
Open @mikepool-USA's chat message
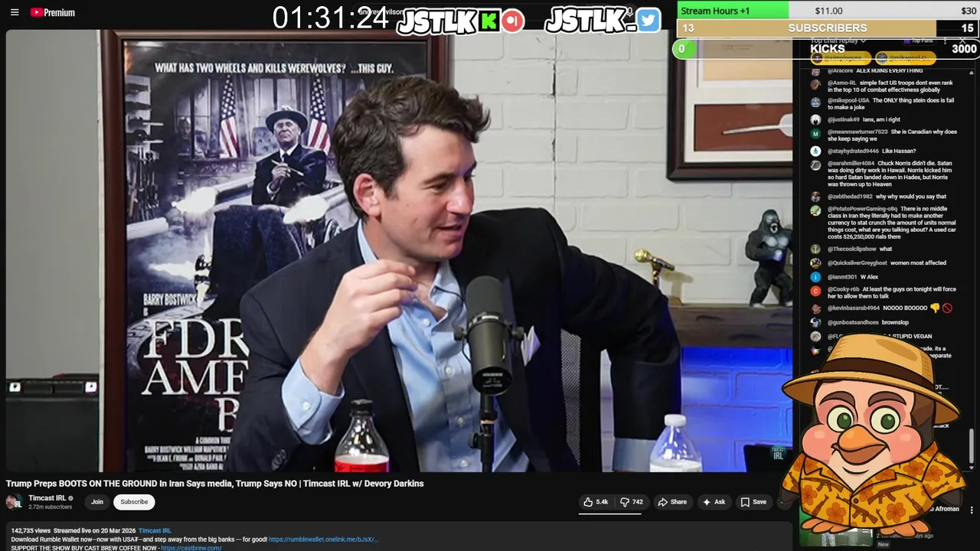pos(890,103)
